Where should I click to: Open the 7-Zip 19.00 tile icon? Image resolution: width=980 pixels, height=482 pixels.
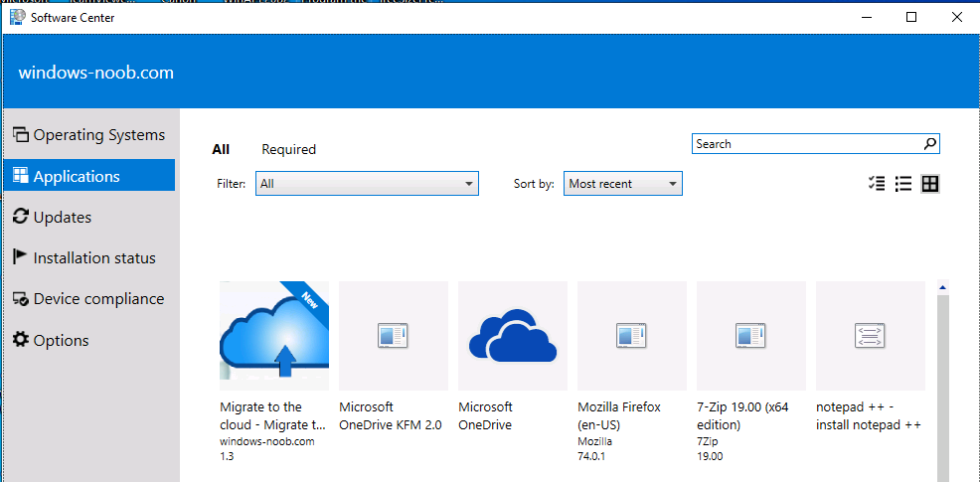(x=751, y=336)
